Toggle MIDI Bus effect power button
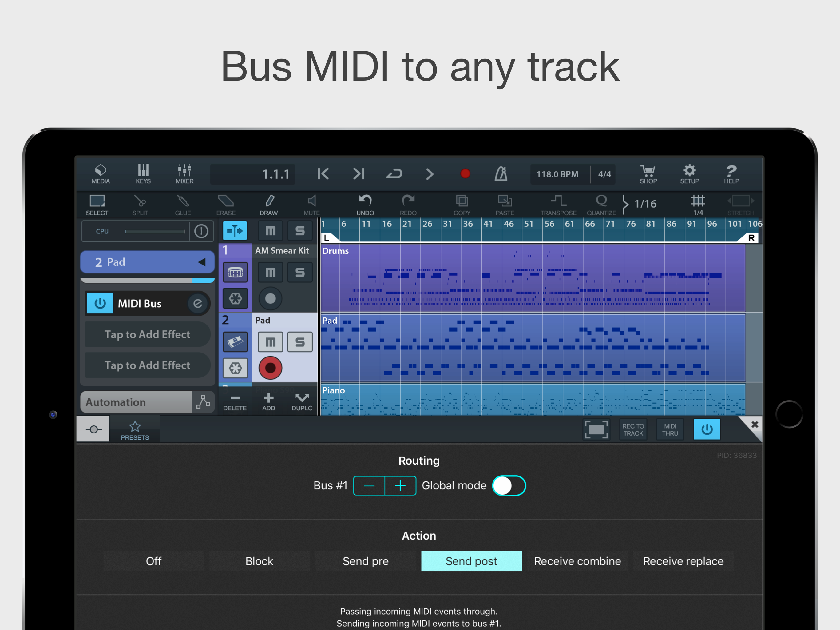The height and width of the screenshot is (630, 840). (100, 303)
